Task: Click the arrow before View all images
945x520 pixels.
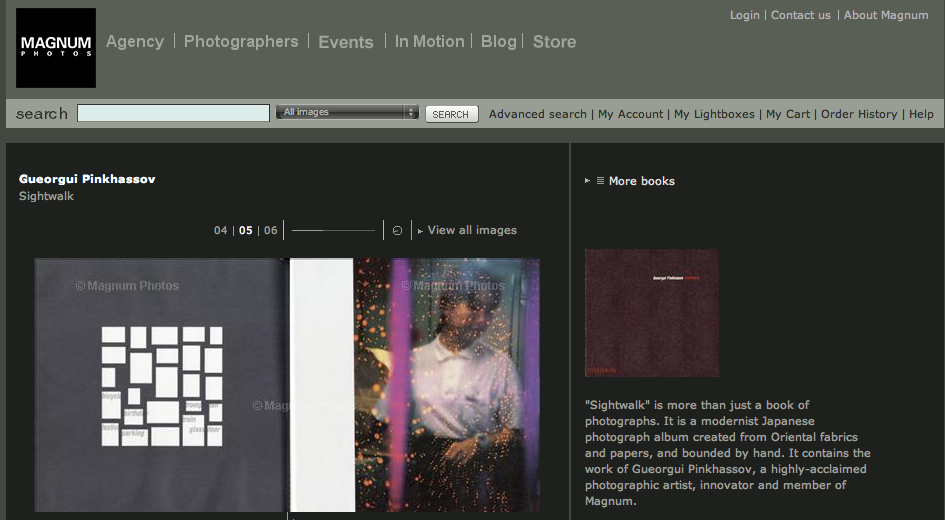Action: pyautogui.click(x=420, y=231)
